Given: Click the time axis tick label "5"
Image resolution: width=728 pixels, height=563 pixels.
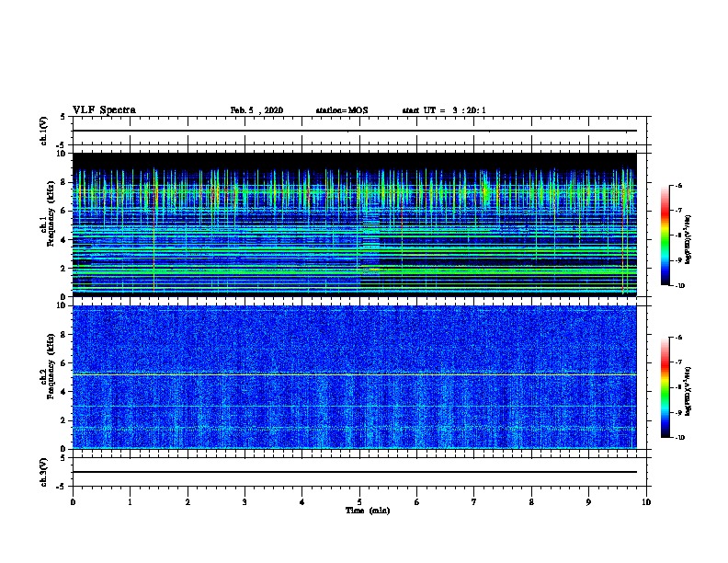Looking at the screenshot, I should click(359, 502).
